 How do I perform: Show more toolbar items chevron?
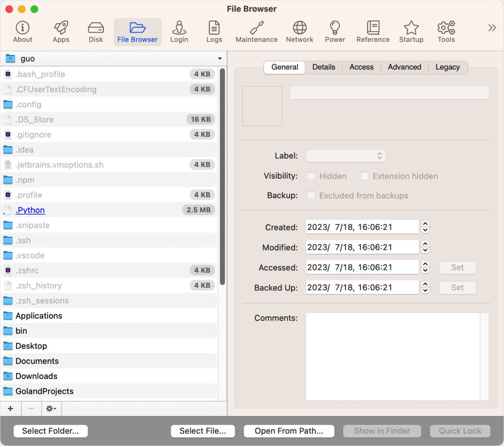click(x=492, y=28)
